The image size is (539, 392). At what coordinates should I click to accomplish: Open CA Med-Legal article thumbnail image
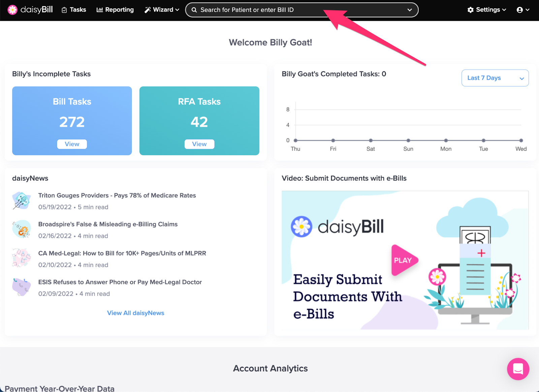click(22, 258)
